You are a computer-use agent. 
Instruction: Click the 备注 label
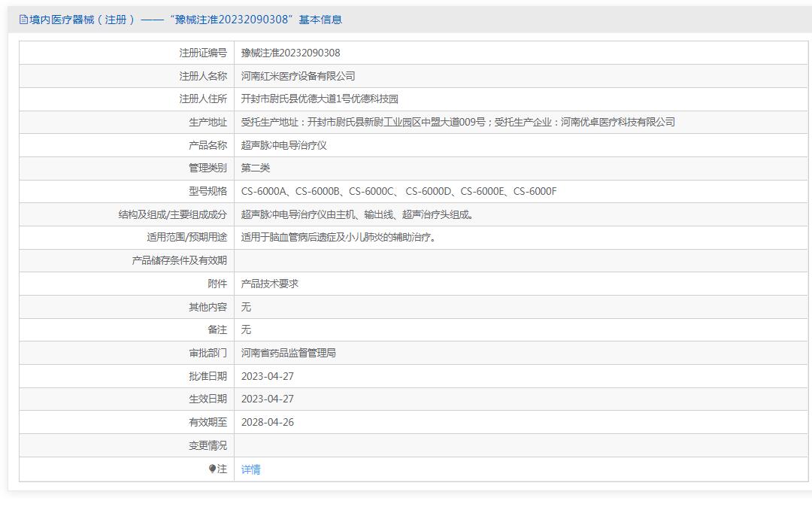(217, 330)
